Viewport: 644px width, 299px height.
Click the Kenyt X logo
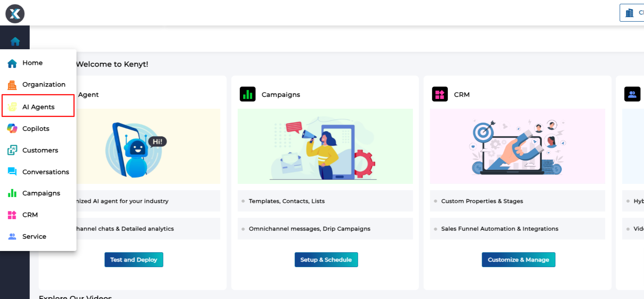coord(15,14)
